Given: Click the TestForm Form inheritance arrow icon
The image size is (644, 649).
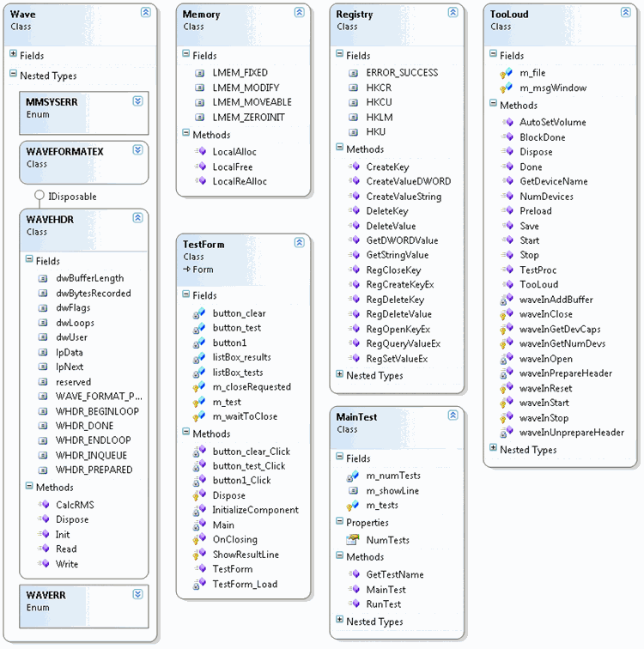Looking at the screenshot, I should tap(187, 270).
